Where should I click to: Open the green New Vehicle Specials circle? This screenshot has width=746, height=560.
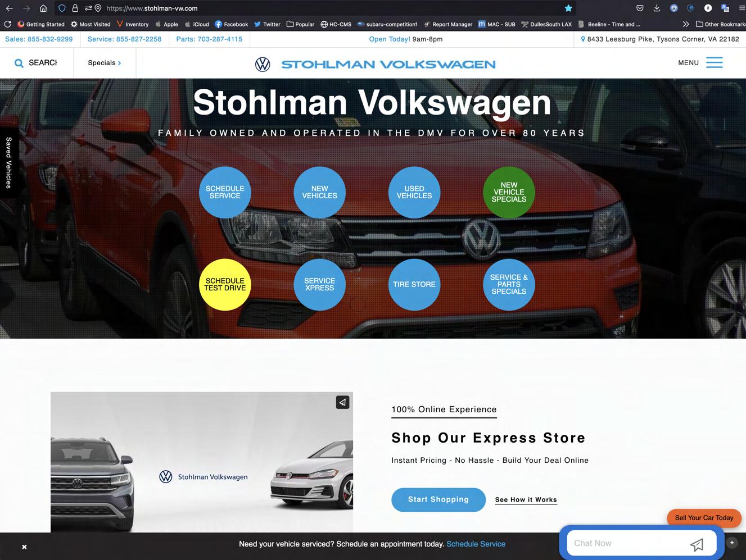509,192
